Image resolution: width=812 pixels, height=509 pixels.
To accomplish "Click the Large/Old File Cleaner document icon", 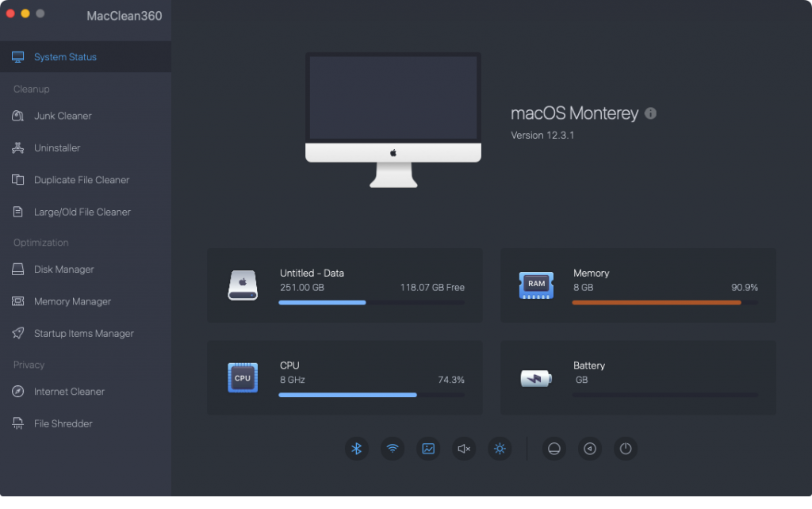I will 17,212.
